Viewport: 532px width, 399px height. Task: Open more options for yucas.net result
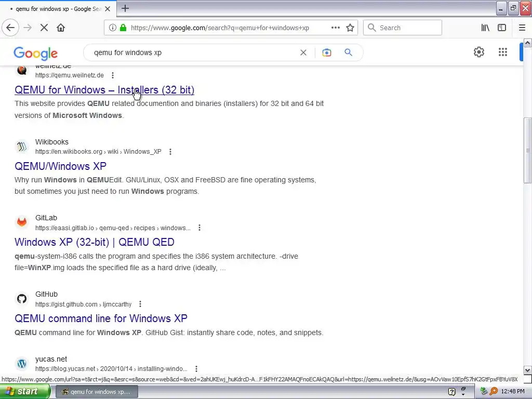click(196, 368)
